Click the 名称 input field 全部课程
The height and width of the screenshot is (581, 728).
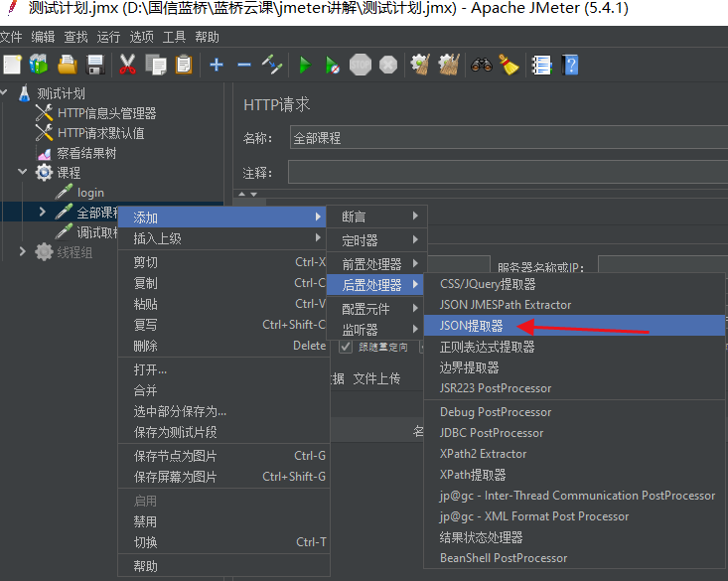509,137
